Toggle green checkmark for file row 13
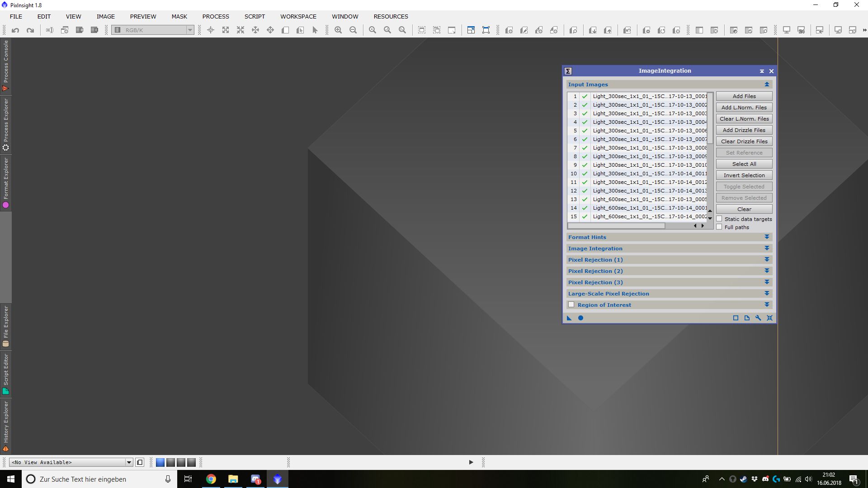The width and height of the screenshot is (868, 488). (585, 199)
